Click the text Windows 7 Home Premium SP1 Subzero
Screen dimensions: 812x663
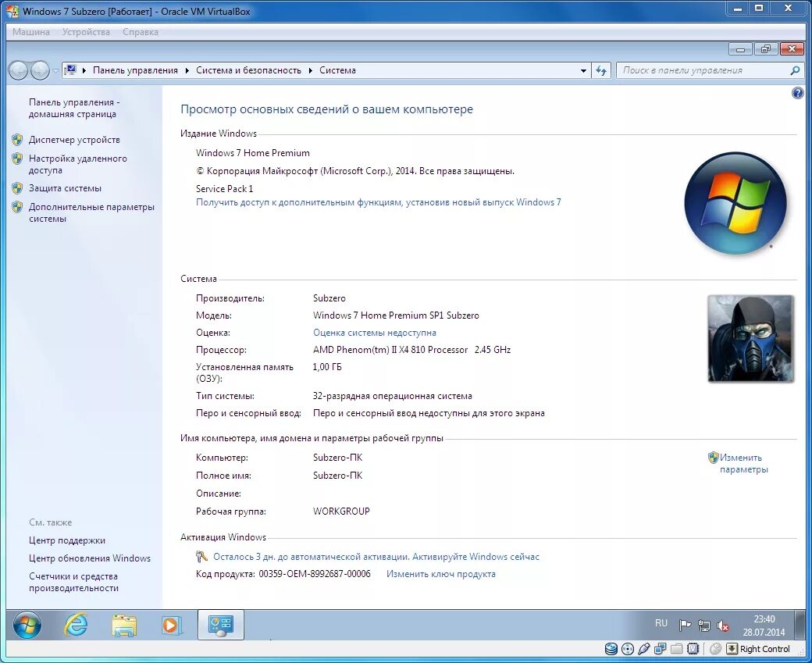(396, 315)
